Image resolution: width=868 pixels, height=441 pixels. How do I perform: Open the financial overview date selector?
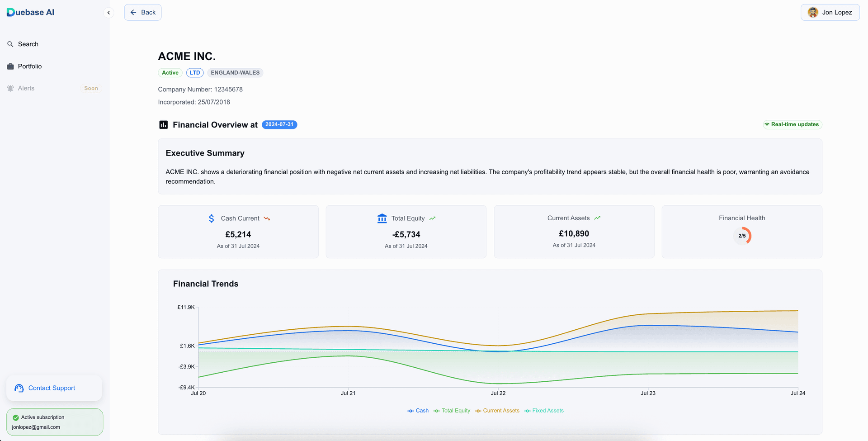pos(279,124)
